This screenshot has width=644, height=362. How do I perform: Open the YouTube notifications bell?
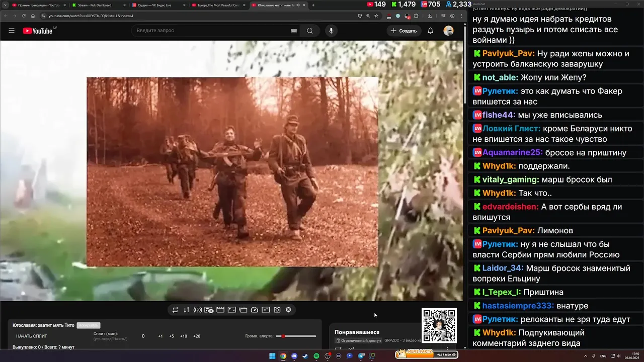click(430, 31)
